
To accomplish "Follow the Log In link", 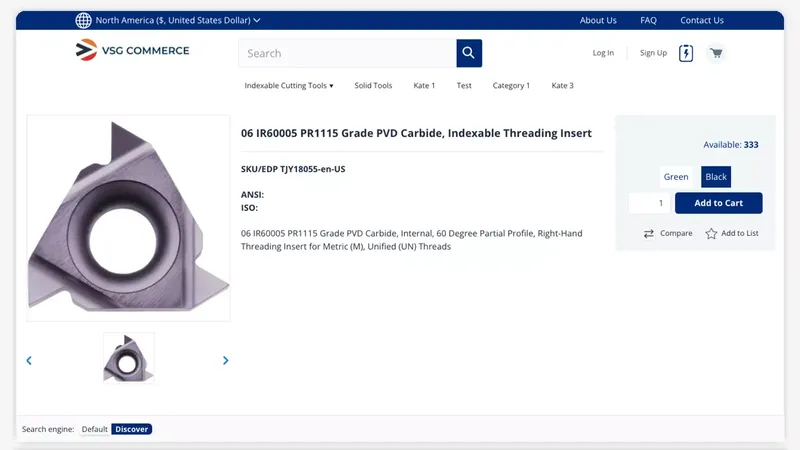I will coord(603,53).
